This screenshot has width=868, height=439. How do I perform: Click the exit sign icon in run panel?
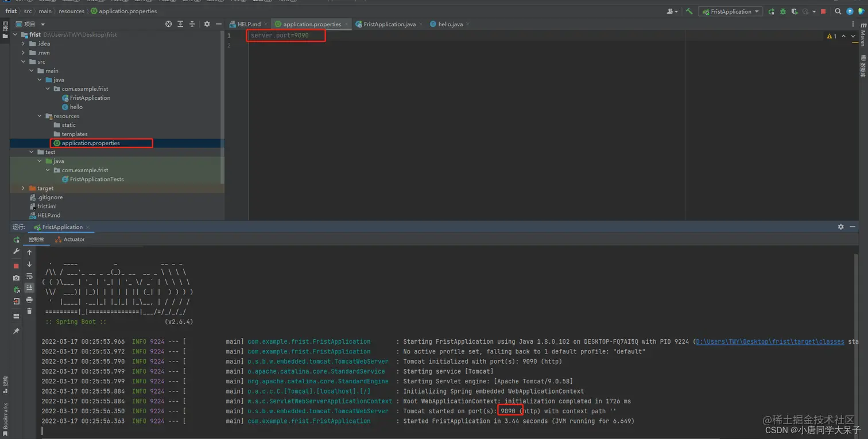tap(16, 301)
